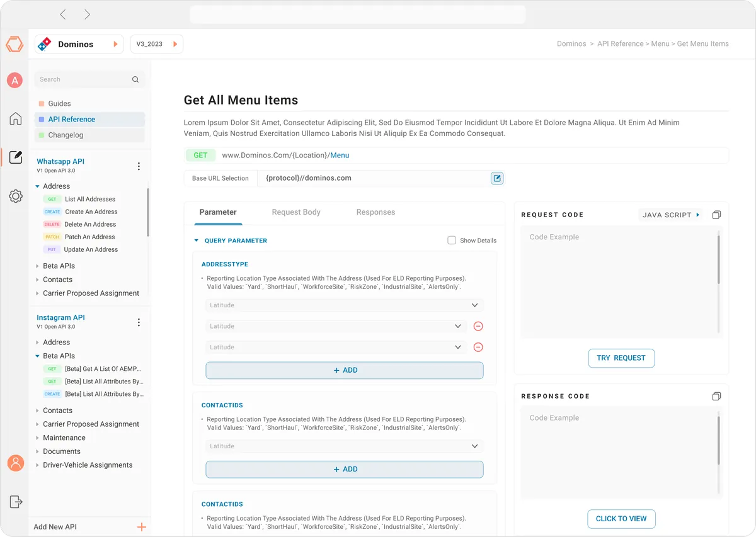Open the second ADDRESSTYPE Latitude dropdown
Image resolution: width=756 pixels, height=537 pixels.
tap(336, 326)
